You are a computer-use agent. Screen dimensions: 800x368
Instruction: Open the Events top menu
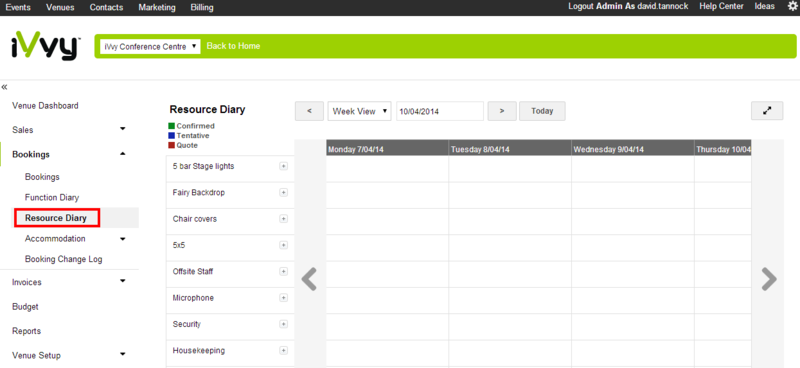click(18, 7)
